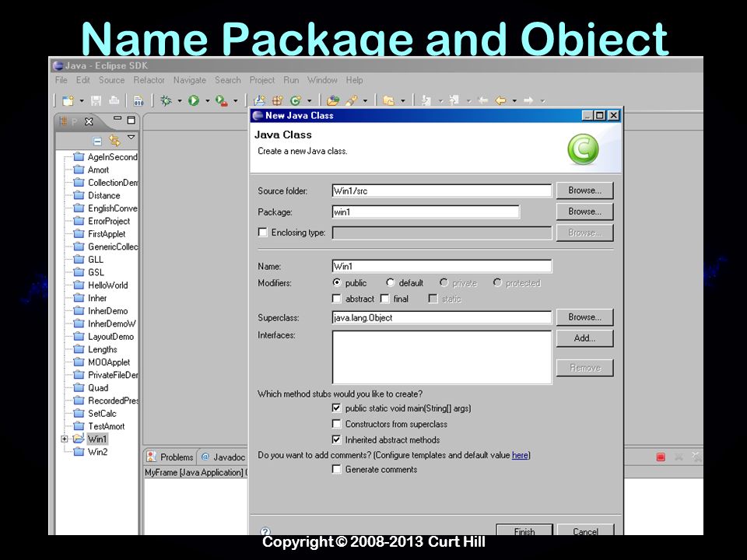
Task: Click the Previous Annotation icon
Action: pos(454,100)
